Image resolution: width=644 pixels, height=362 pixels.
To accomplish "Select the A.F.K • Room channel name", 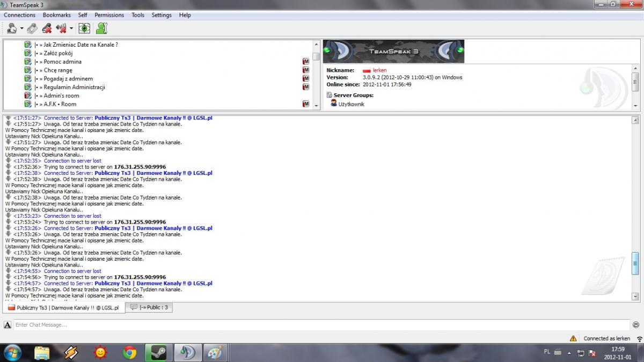I will pos(60,104).
